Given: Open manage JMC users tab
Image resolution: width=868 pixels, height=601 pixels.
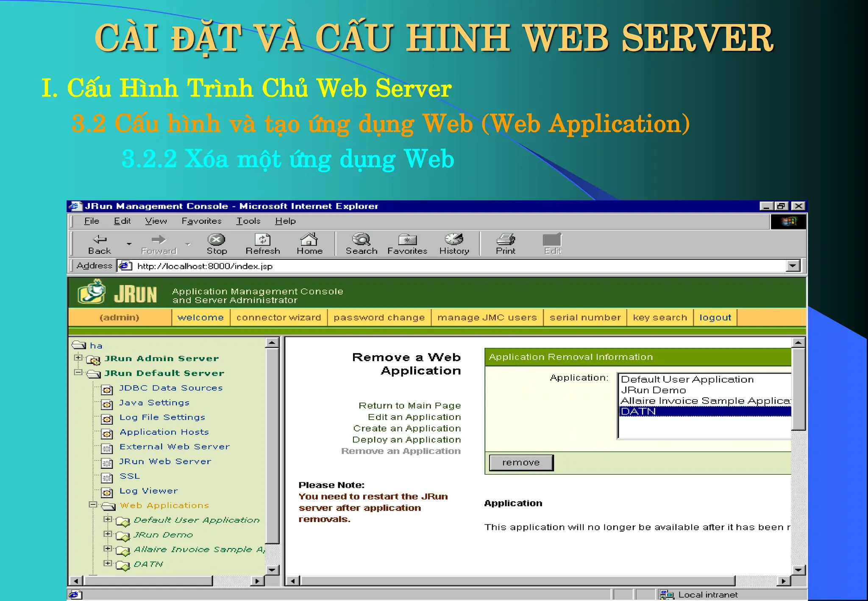Looking at the screenshot, I should [487, 317].
